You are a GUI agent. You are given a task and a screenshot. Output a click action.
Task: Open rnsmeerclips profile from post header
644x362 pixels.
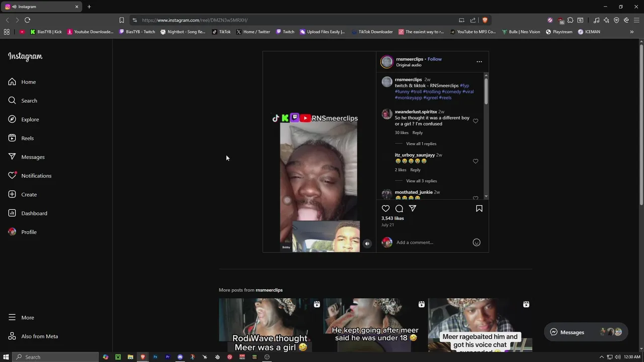pos(410,59)
